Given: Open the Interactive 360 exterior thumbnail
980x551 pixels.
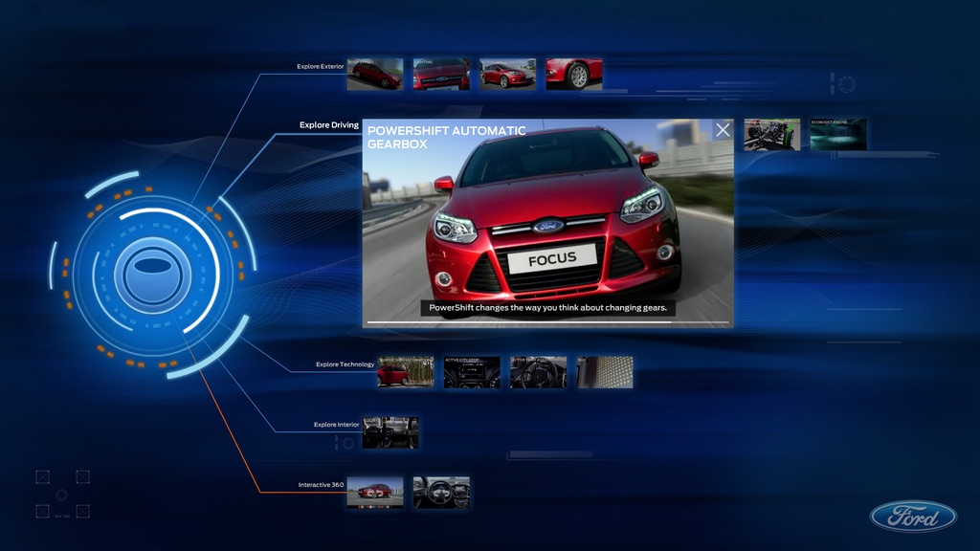Looking at the screenshot, I should (x=375, y=493).
